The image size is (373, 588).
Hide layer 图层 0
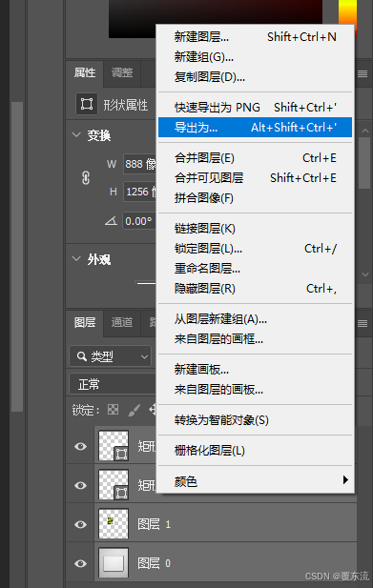pos(80,563)
